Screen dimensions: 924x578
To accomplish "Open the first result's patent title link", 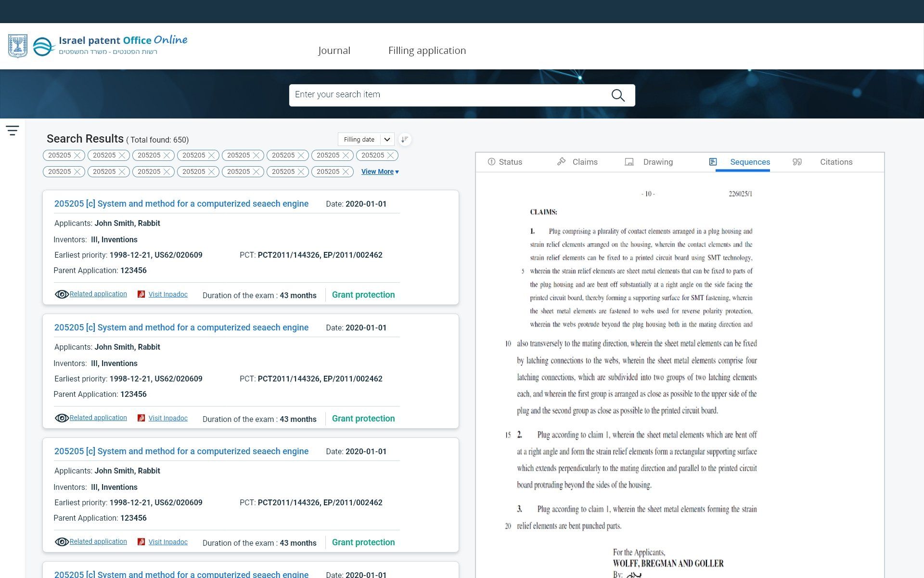I will (x=181, y=204).
